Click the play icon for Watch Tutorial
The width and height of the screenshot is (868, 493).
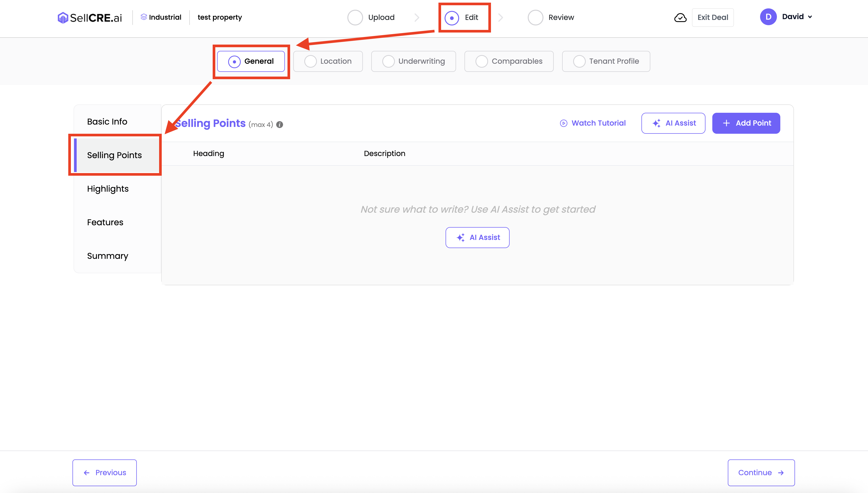(x=563, y=123)
